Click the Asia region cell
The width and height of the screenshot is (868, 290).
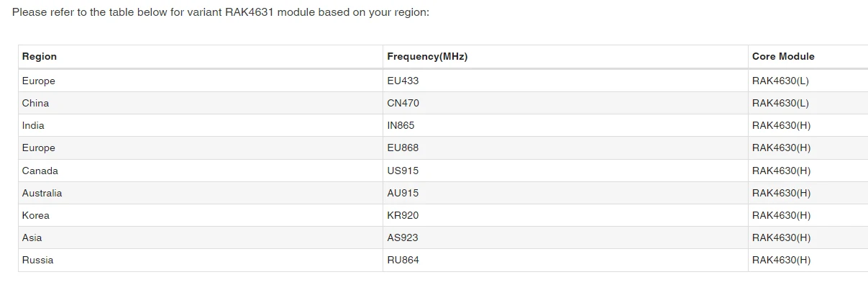click(32, 237)
